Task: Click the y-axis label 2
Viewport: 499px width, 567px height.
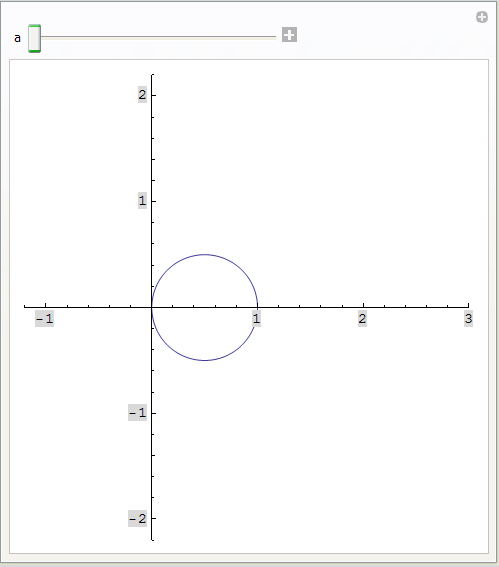Action: (x=142, y=95)
